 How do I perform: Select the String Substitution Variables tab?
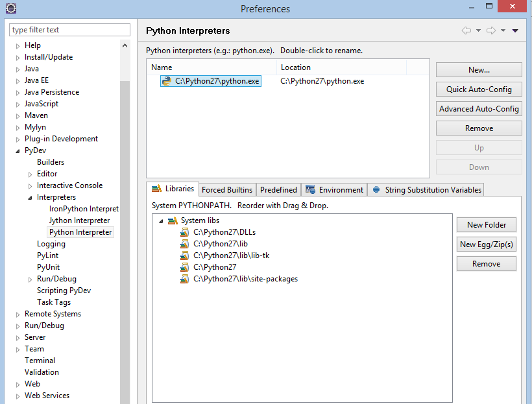[x=427, y=190]
